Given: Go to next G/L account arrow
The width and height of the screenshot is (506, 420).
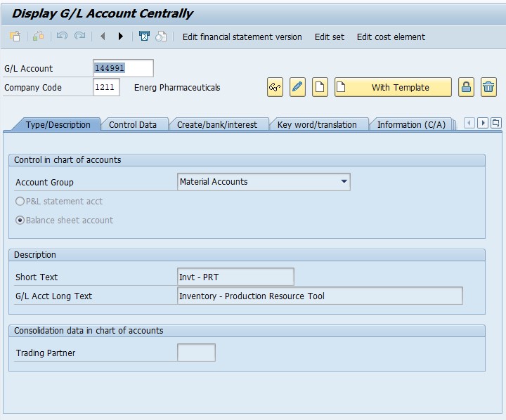Looking at the screenshot, I should coord(121,36).
